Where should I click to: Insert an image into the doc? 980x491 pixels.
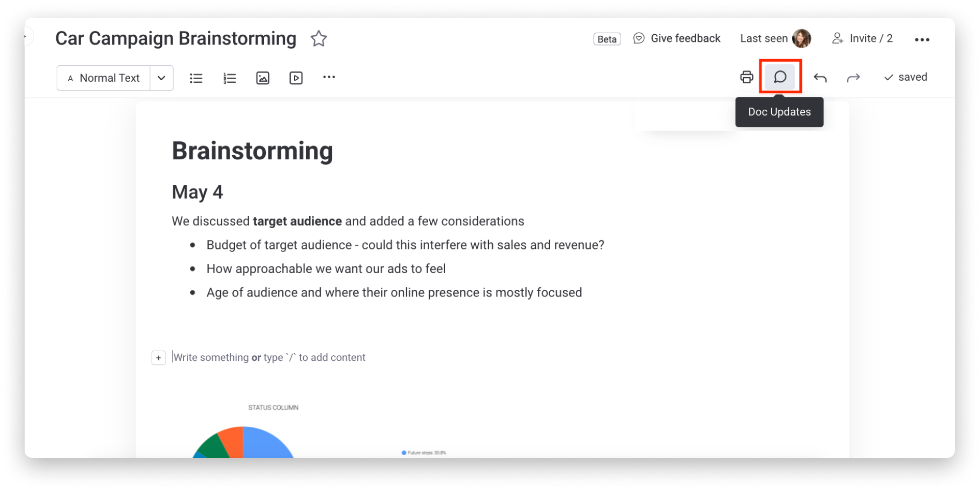[263, 78]
